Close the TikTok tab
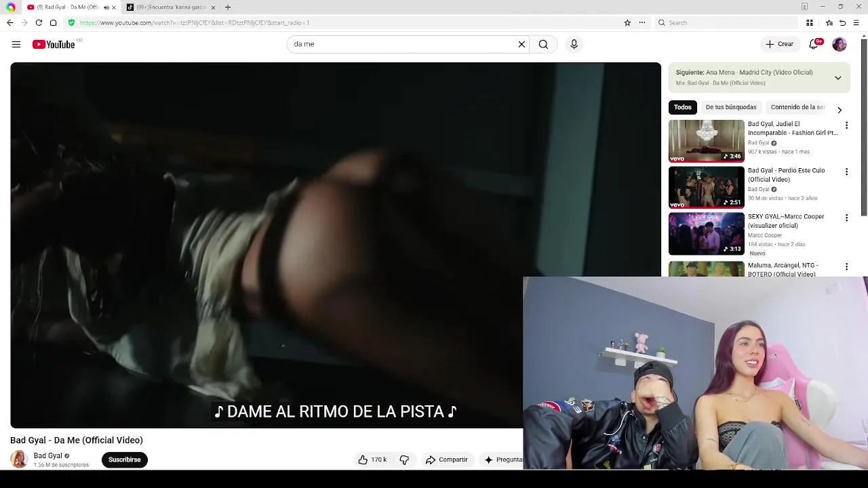 pos(213,7)
